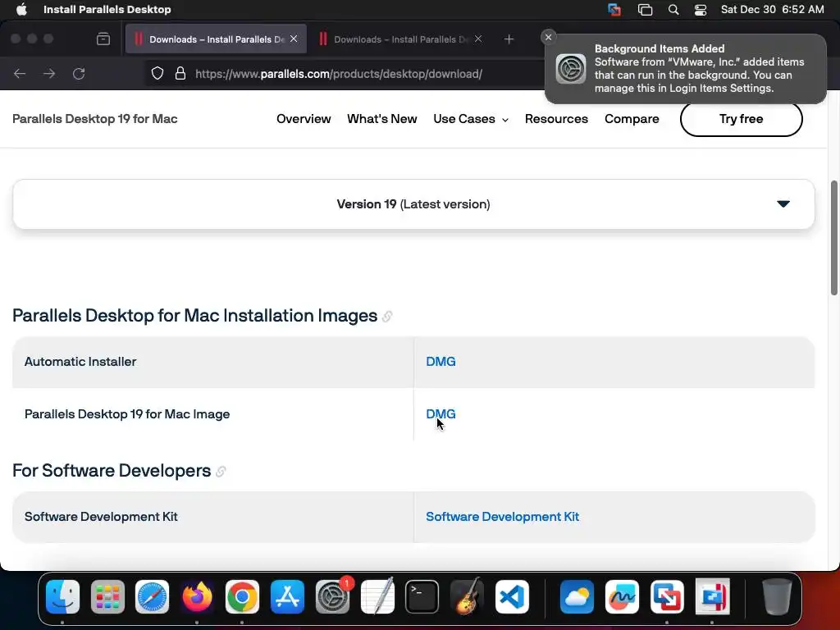Viewport: 840px width, 630px height.
Task: Open the Background Items Added notification
Action: (686, 69)
